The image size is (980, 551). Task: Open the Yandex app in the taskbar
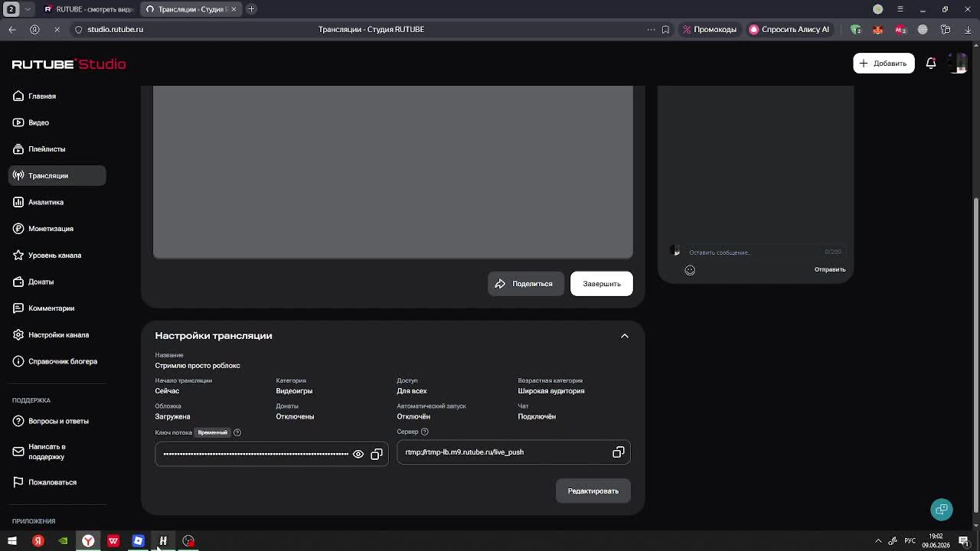coord(38,541)
